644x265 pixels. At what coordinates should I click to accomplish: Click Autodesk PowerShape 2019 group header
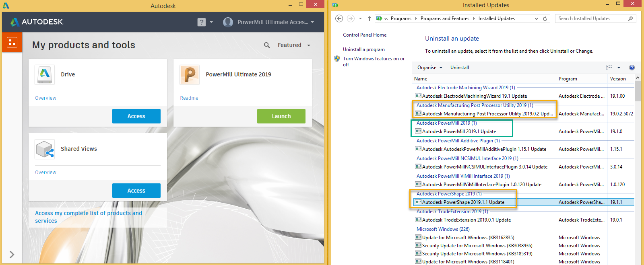point(449,194)
